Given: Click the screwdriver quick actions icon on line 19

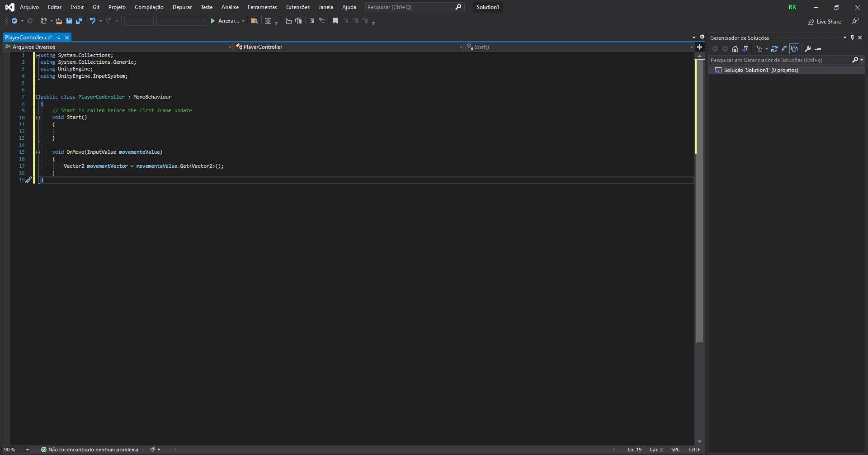Looking at the screenshot, I should pos(28,180).
